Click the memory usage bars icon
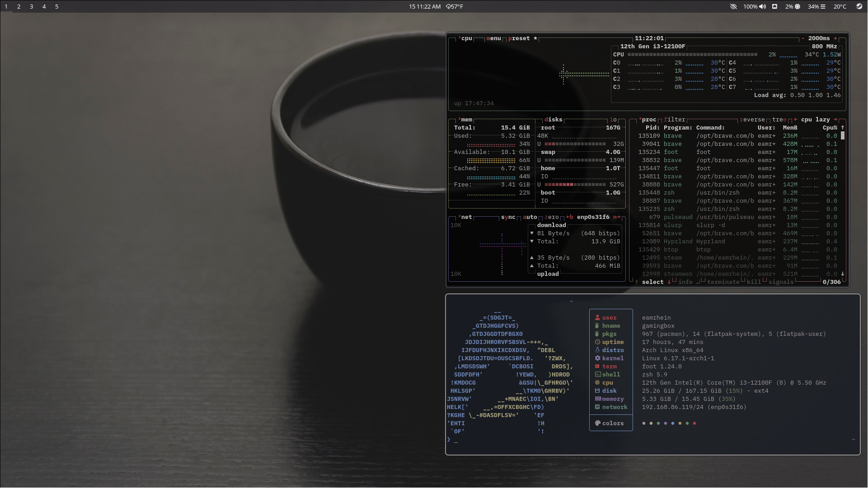The height and width of the screenshot is (488, 868). pos(823,6)
